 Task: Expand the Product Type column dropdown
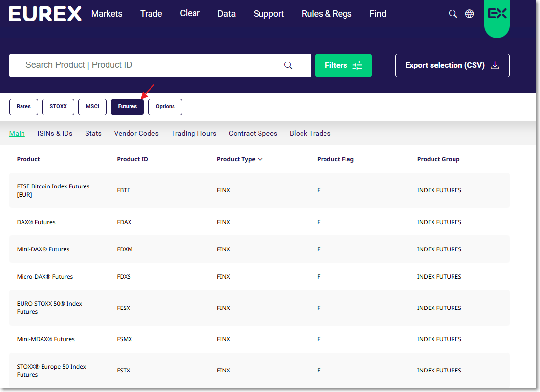tap(260, 159)
